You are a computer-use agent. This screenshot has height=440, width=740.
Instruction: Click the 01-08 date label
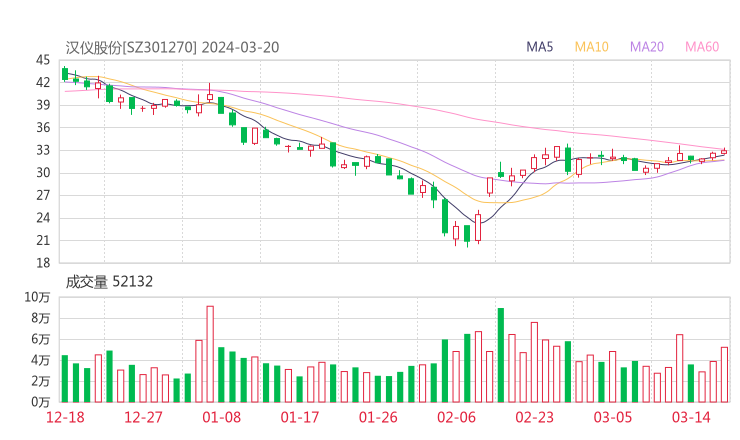point(221,417)
